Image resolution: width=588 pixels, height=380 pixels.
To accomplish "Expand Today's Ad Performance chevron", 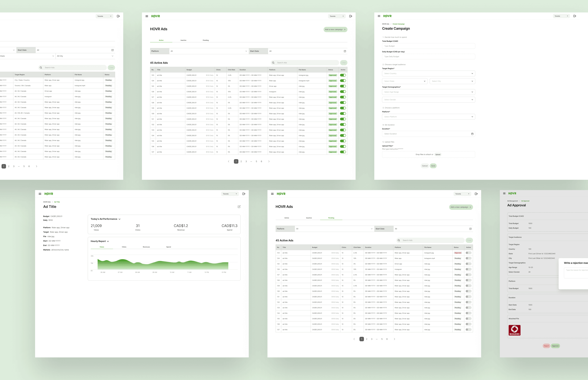I will 119,219.
